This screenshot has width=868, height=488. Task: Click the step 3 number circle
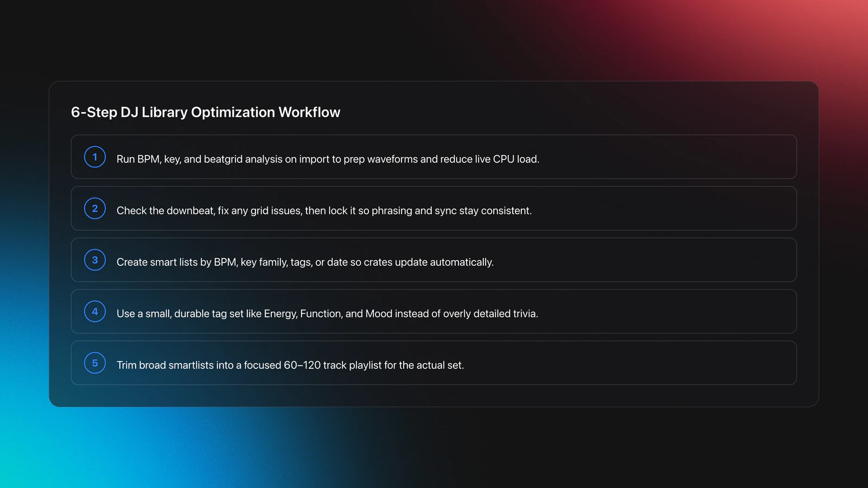pos(95,260)
